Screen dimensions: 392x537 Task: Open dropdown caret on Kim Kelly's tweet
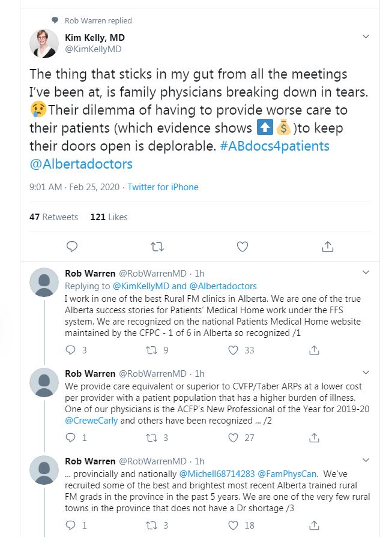click(x=366, y=37)
